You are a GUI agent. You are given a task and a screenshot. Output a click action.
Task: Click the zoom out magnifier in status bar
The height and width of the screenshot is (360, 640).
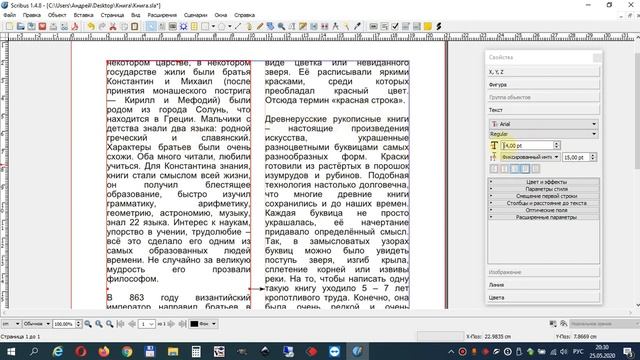(88, 324)
